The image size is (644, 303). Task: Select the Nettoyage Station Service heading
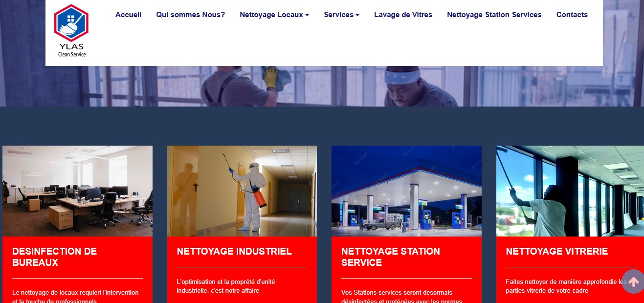tap(391, 257)
